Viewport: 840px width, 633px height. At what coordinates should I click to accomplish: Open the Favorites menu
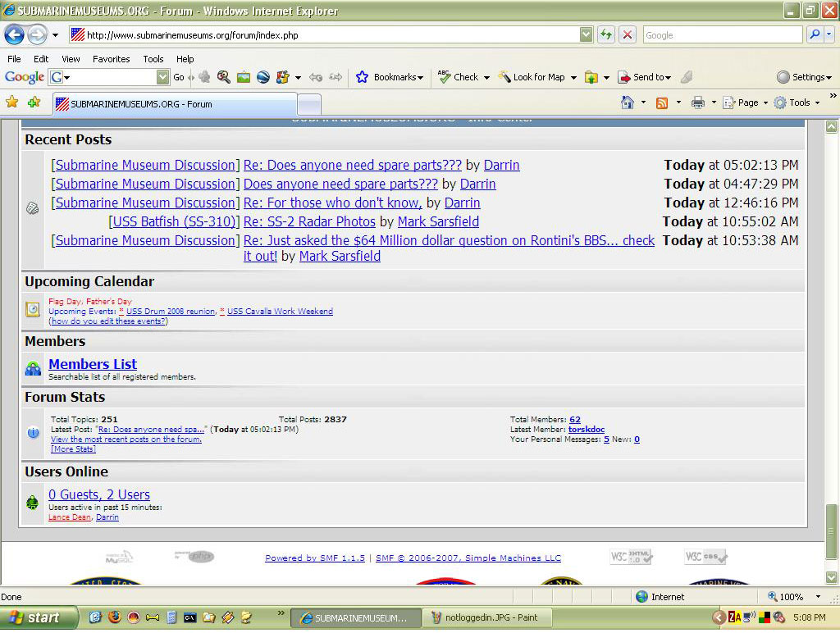[111, 59]
